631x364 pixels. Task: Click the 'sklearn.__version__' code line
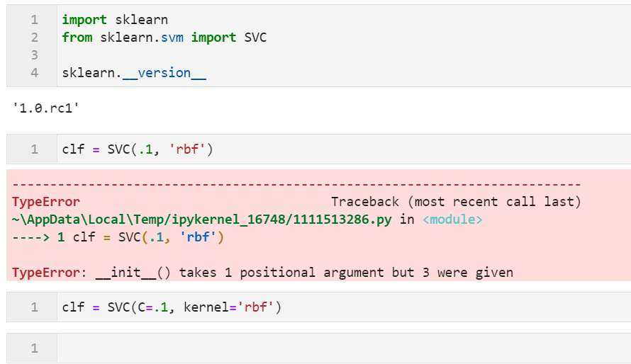click(x=134, y=73)
